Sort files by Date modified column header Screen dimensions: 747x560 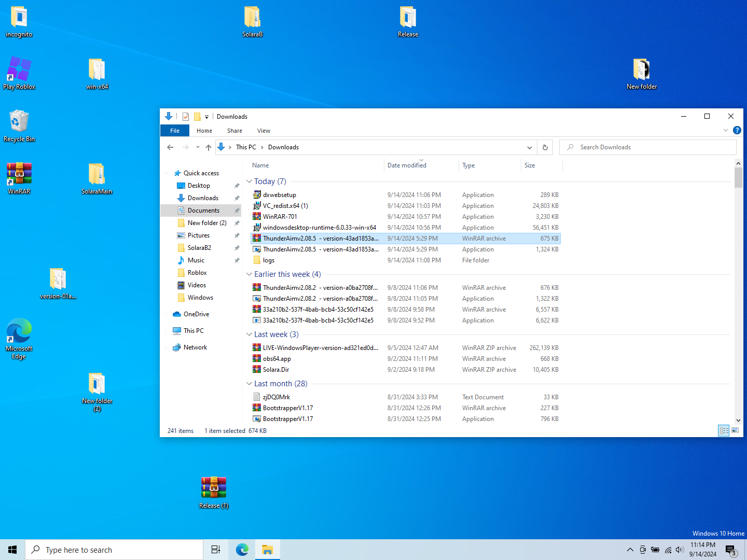point(407,165)
